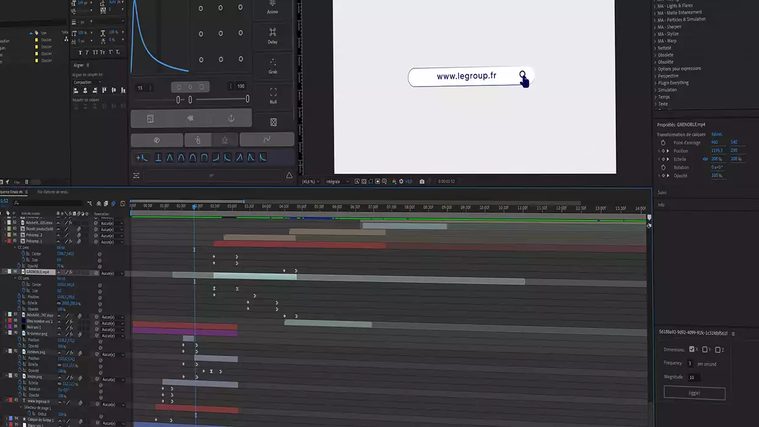Viewport: 759px width, 427px height.
Task: Click the center anchor grid point
Action: coord(220,33)
